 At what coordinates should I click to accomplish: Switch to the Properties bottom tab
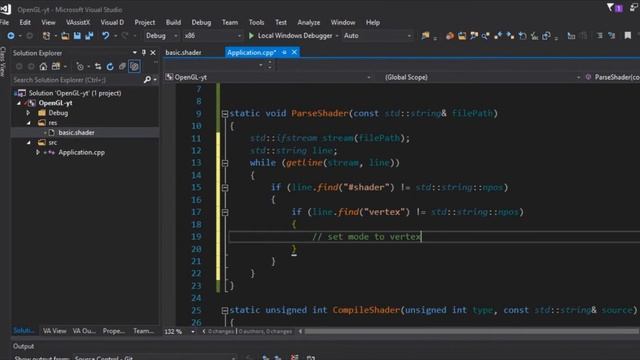tap(113, 331)
